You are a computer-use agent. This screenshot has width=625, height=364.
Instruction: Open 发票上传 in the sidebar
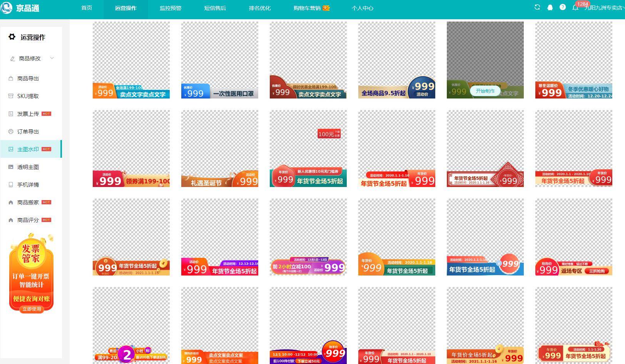[28, 114]
